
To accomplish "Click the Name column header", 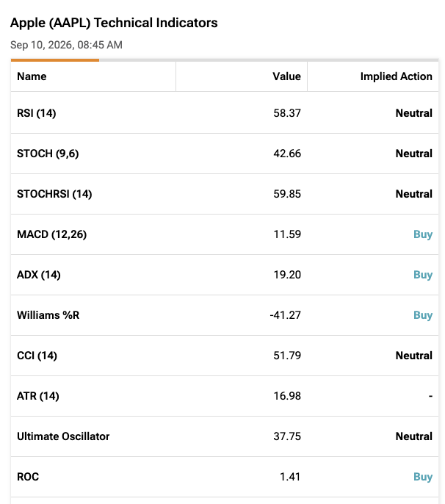I will click(32, 76).
